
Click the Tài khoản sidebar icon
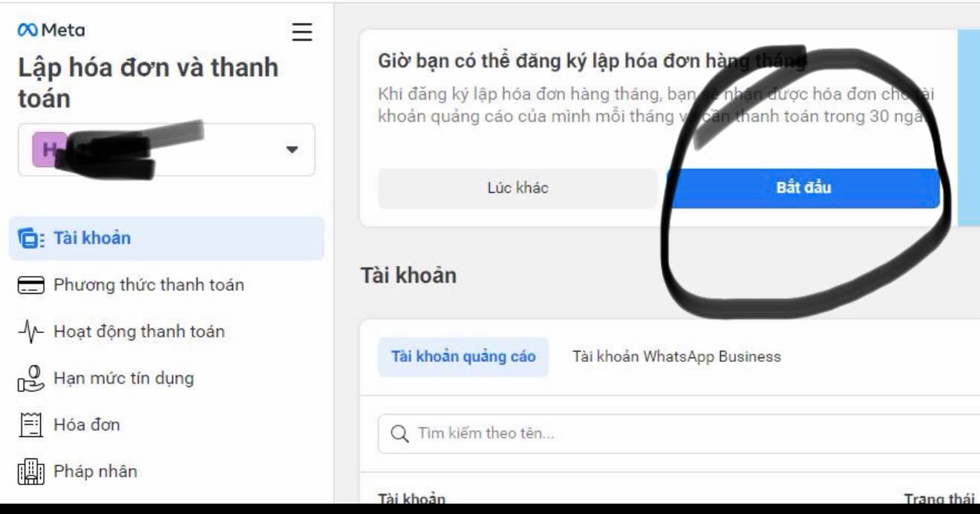coord(30,239)
